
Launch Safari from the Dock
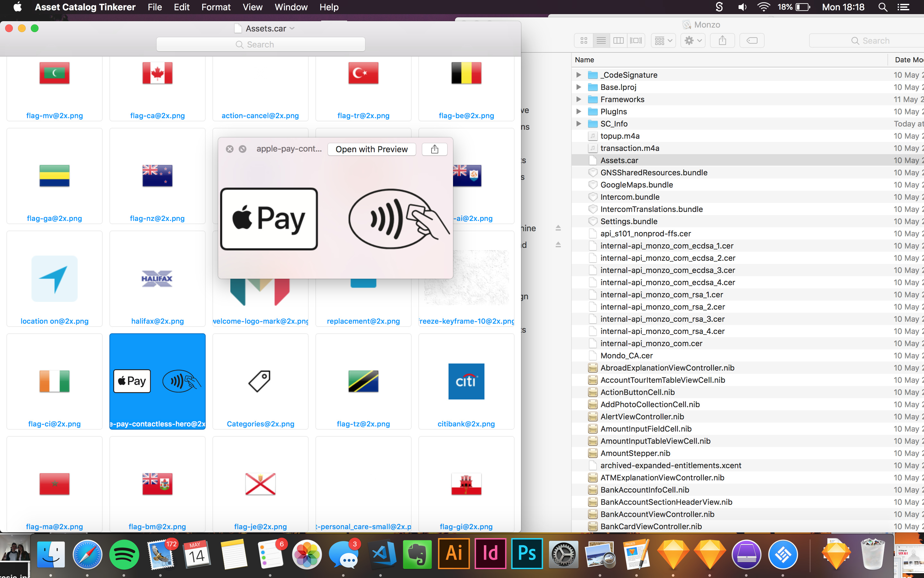point(88,554)
